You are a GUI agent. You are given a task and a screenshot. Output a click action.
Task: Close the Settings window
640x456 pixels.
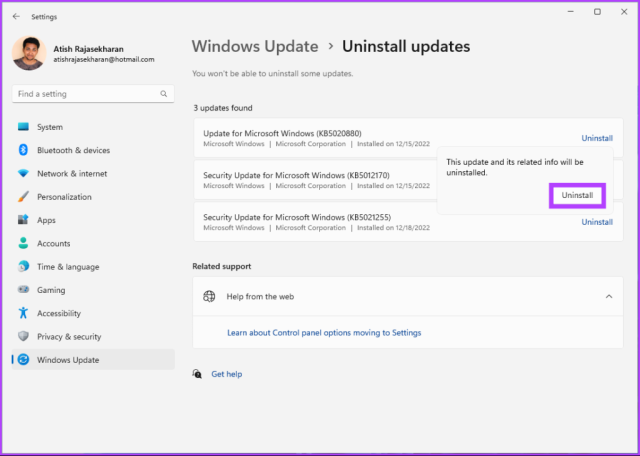pos(624,12)
